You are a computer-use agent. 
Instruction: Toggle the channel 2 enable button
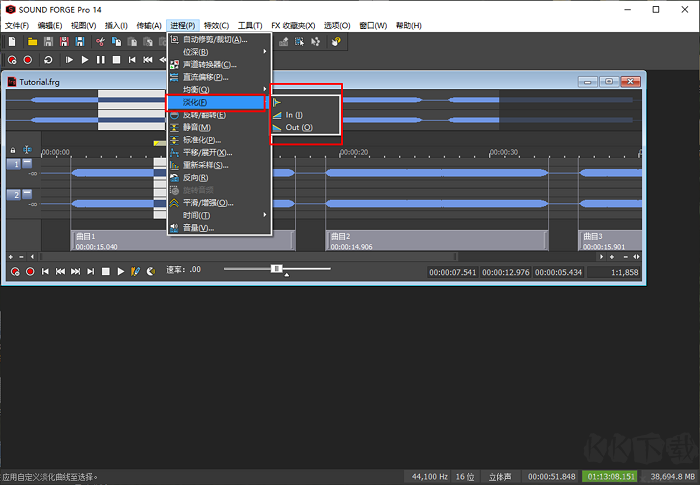[x=14, y=195]
